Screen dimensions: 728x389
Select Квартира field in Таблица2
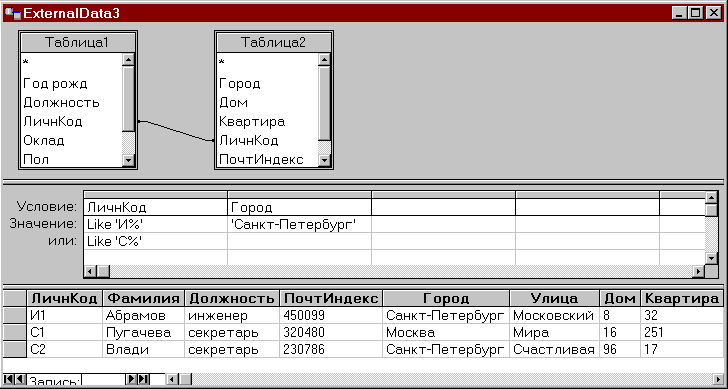click(268, 122)
